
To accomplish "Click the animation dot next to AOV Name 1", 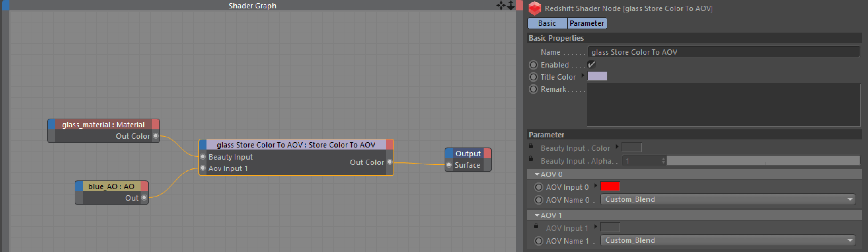I will click(538, 241).
